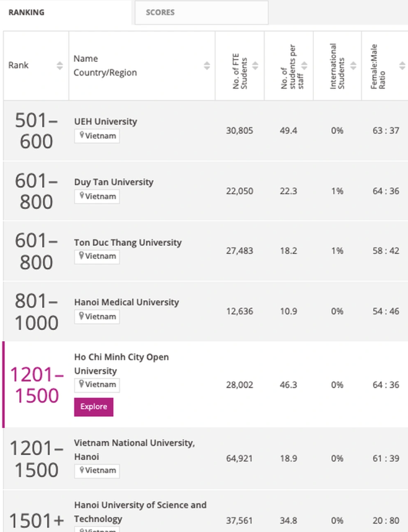Open Ho Chi Minh City Open University
This screenshot has width=408, height=532.
121,364
